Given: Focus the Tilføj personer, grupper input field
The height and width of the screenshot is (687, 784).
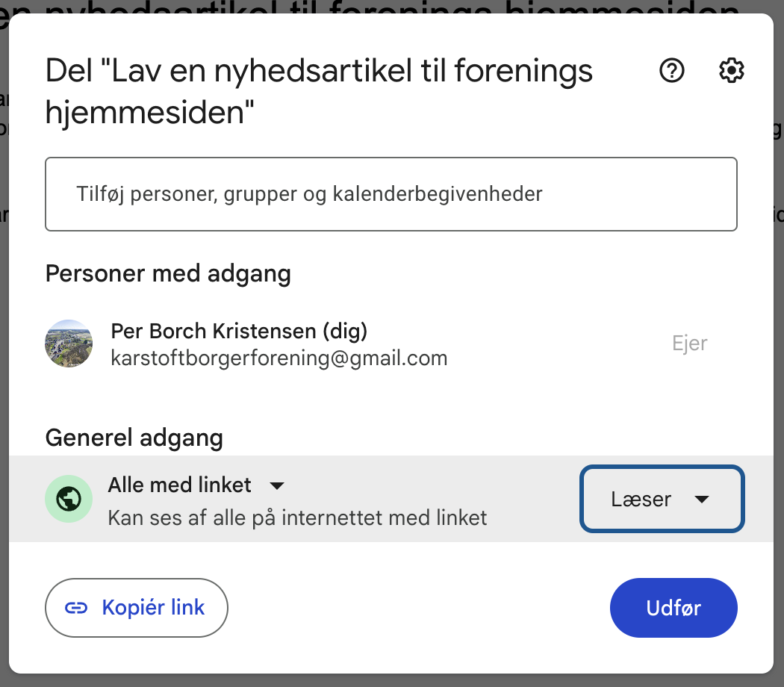Looking at the screenshot, I should tap(391, 194).
